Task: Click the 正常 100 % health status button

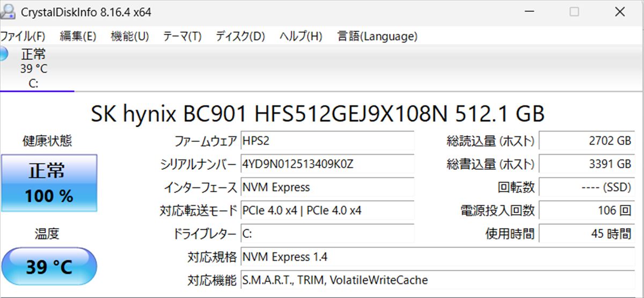Action: (49, 183)
